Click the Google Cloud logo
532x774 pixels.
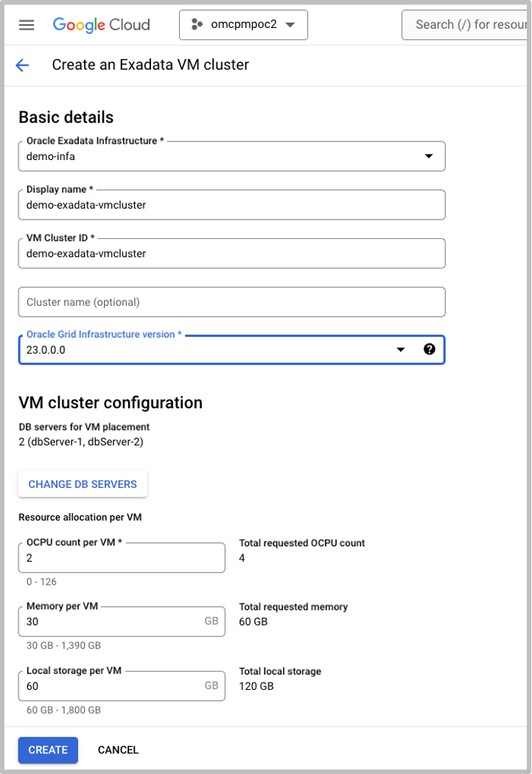(x=101, y=24)
